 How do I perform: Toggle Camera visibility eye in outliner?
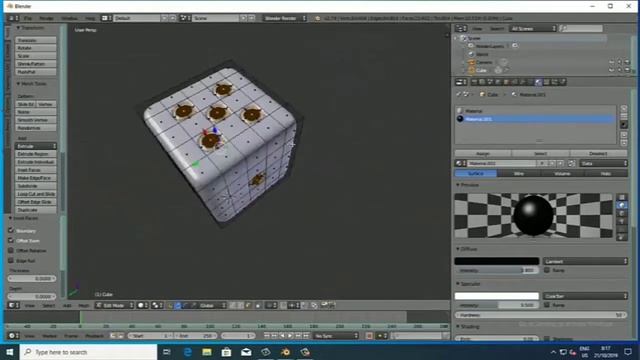(611, 62)
